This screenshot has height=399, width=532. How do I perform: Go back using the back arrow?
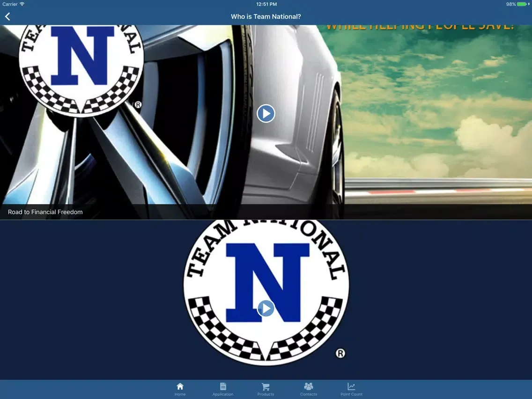pos(7,16)
